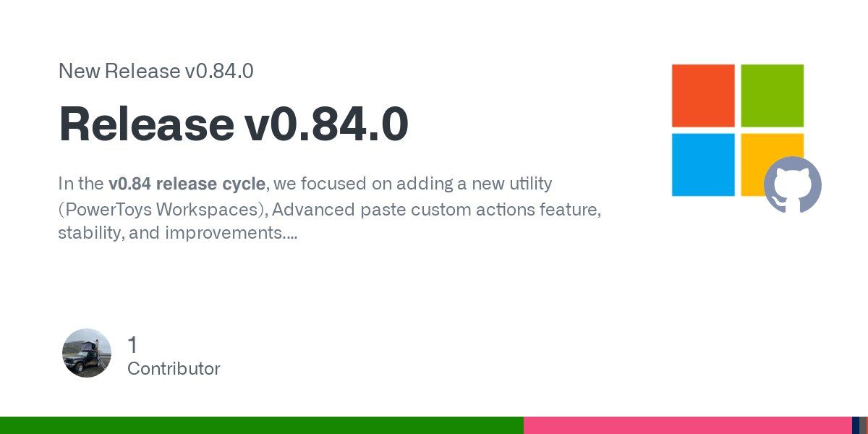Click the red square of Microsoft logo
Viewport: 868px width, 434px height.
point(702,95)
